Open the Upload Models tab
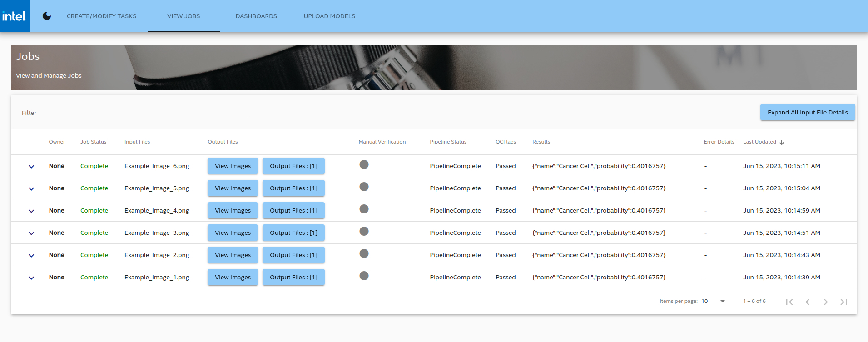Image resolution: width=868 pixels, height=342 pixels. 329,16
